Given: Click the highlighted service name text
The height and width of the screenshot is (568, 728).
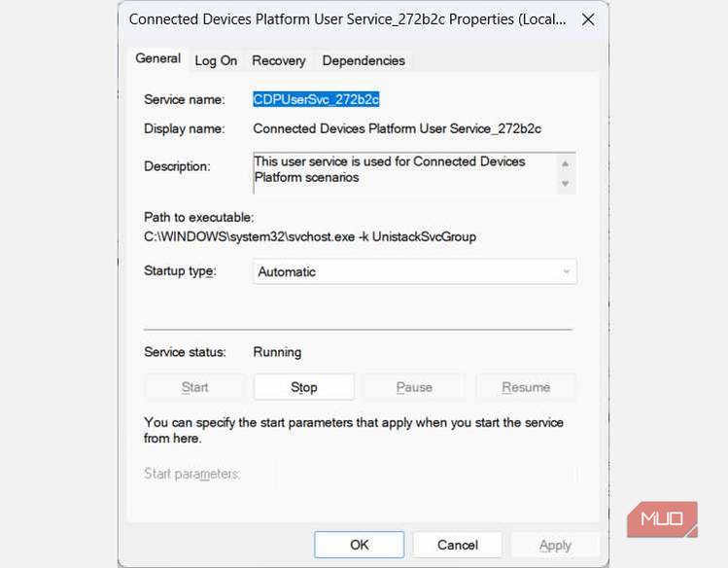Looking at the screenshot, I should tap(316, 99).
